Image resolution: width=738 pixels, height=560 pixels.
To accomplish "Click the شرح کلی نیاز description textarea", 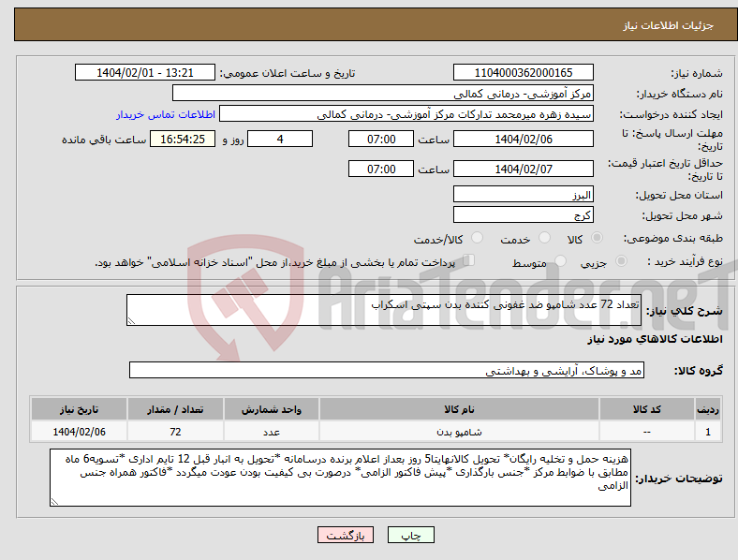I will click(384, 310).
